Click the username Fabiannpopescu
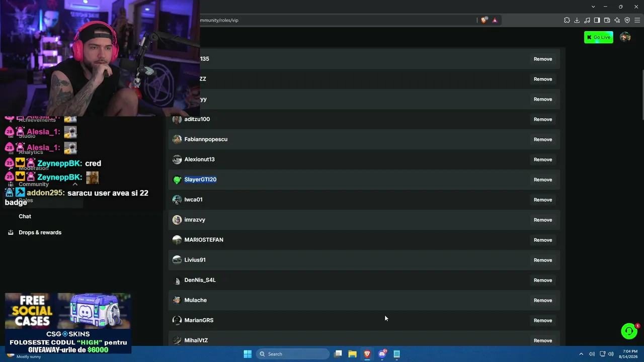Image resolution: width=644 pixels, height=362 pixels. click(x=206, y=139)
